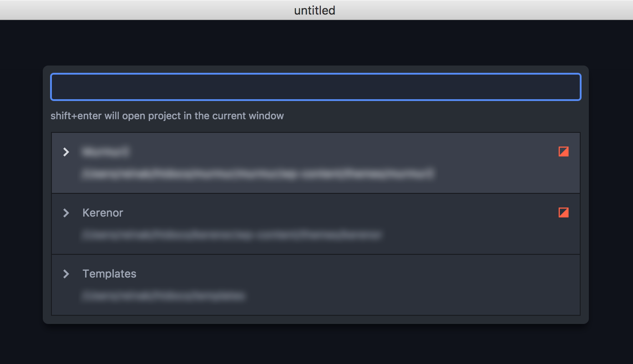
Task: Open the Templates project by its title
Action: click(109, 273)
